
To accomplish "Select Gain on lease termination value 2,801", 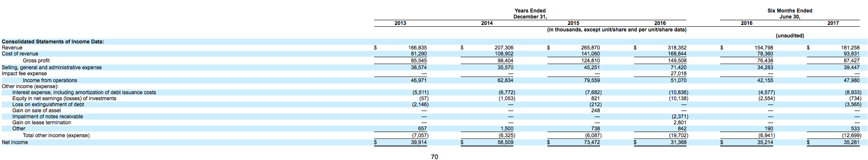I will 680,123.
